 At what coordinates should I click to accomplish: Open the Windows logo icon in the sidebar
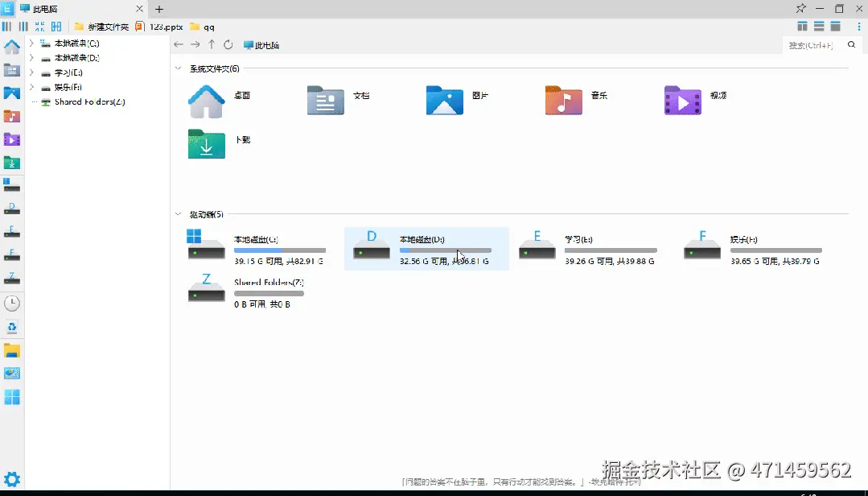(11, 397)
